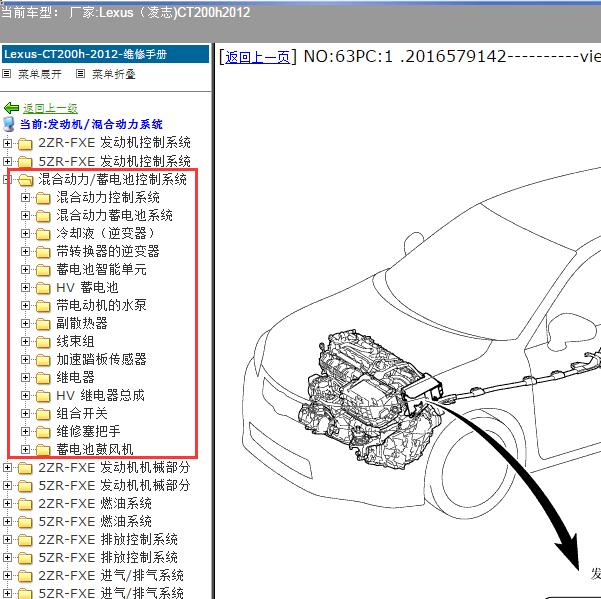Click folder icon of 带电动机的水泵
Viewport: 601px width, 599px height.
coord(43,306)
